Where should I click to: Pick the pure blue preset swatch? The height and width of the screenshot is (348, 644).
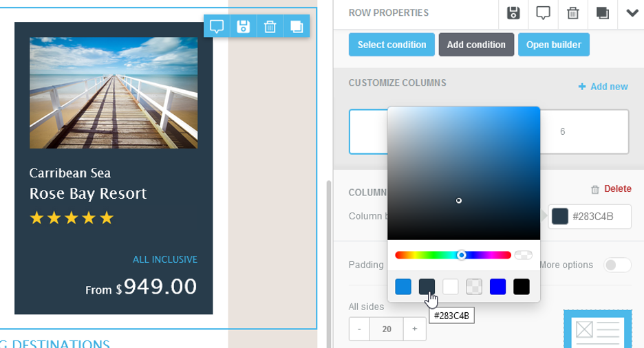pos(497,287)
